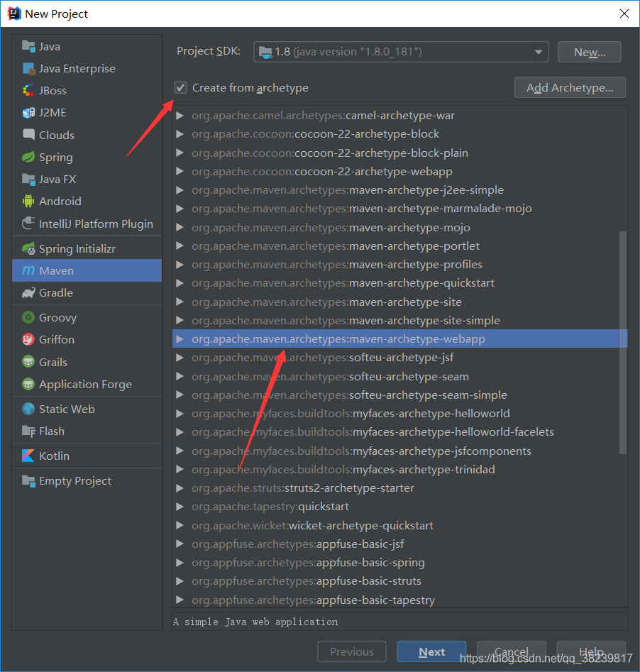This screenshot has height=672, width=640.
Task: Click the Help button
Action: [x=591, y=652]
